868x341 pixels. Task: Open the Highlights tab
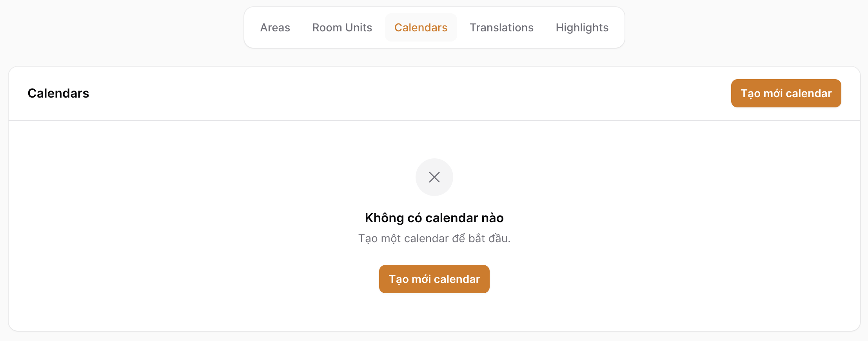[x=582, y=27]
